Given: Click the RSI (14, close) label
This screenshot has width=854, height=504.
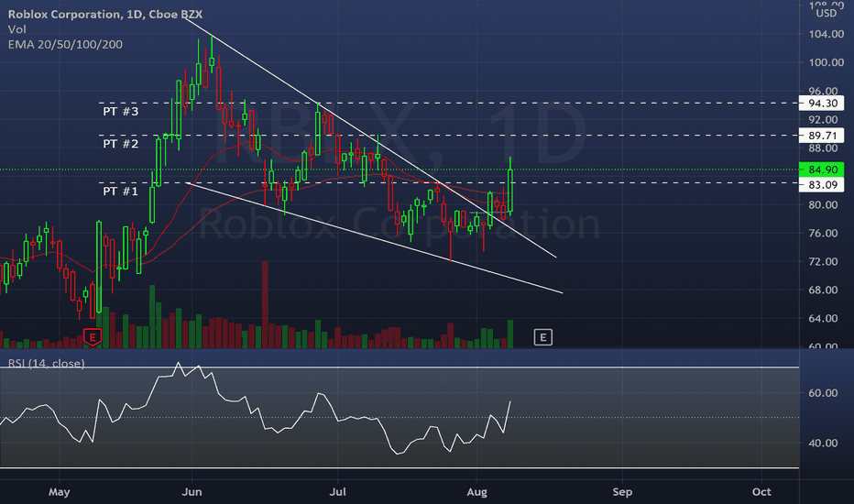Looking at the screenshot, I should [x=47, y=363].
